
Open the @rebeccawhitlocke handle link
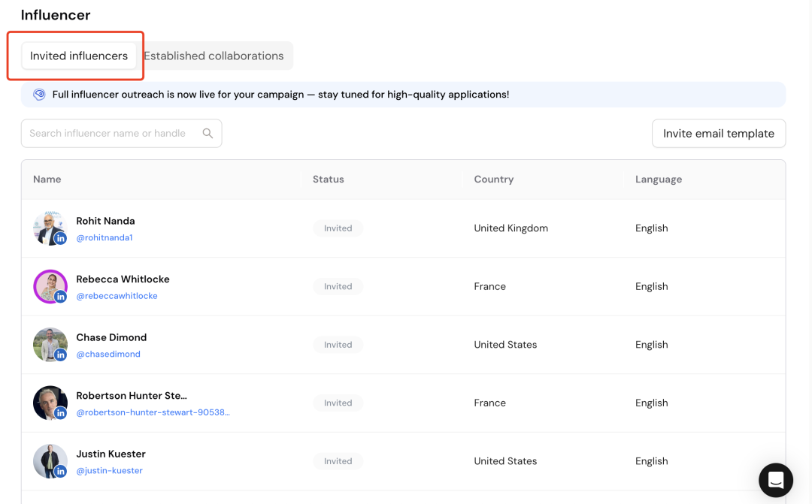(117, 296)
